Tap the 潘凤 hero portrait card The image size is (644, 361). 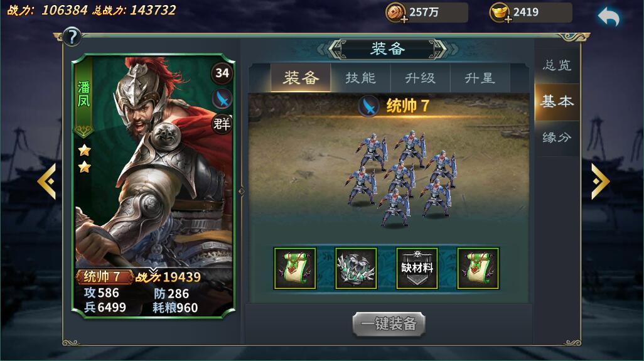153,186
